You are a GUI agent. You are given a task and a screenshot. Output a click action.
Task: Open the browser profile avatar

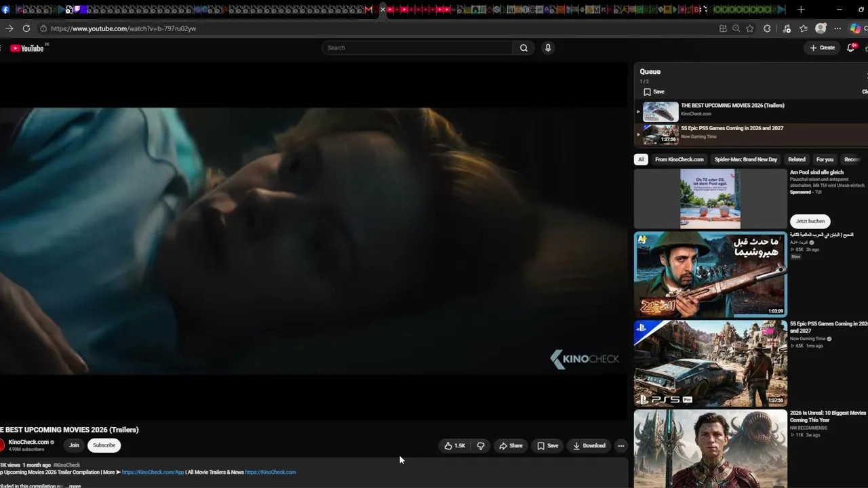tap(821, 28)
